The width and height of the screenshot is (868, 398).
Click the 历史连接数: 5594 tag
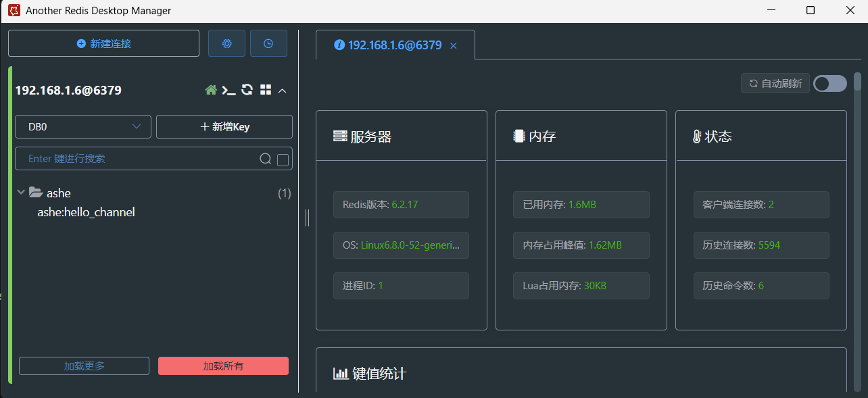[761, 245]
